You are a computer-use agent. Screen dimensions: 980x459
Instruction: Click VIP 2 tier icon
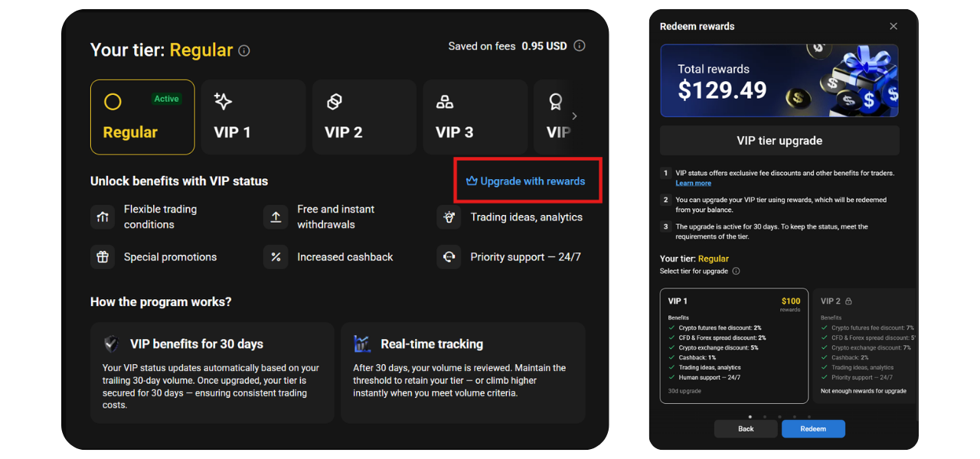[334, 102]
